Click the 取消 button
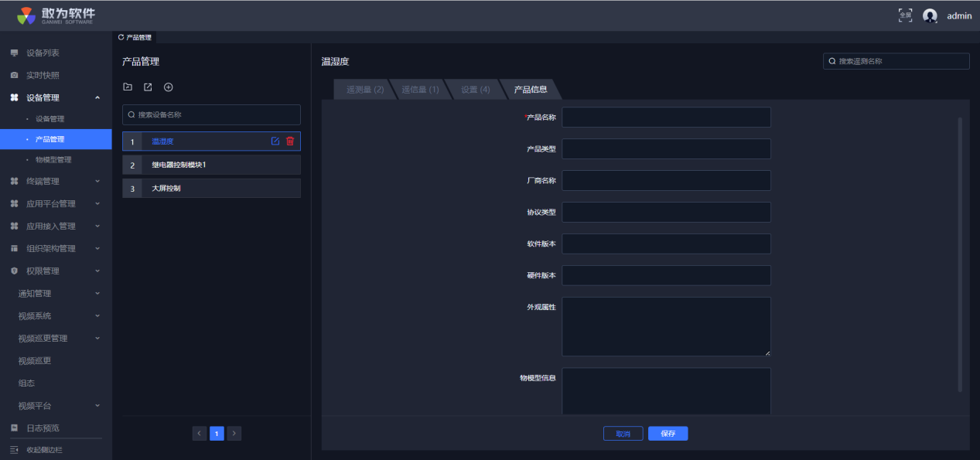980x460 pixels. 623,434
